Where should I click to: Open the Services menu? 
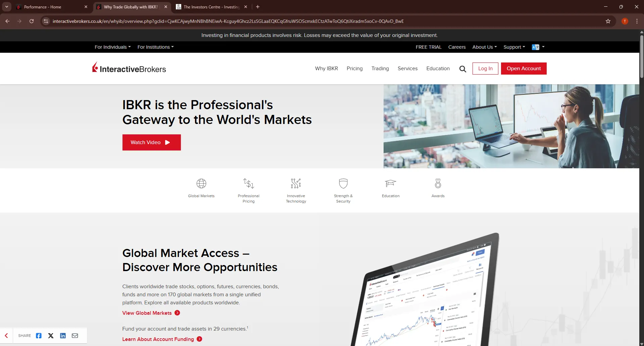tap(408, 69)
